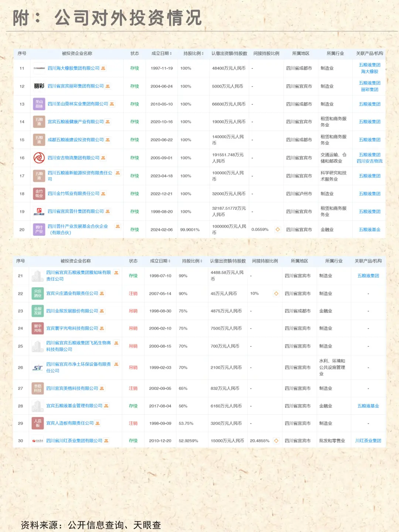Open equity chart icon beside 宜宾五粮液健康产业有限公司
This screenshot has height=532, width=399.
click(x=108, y=122)
